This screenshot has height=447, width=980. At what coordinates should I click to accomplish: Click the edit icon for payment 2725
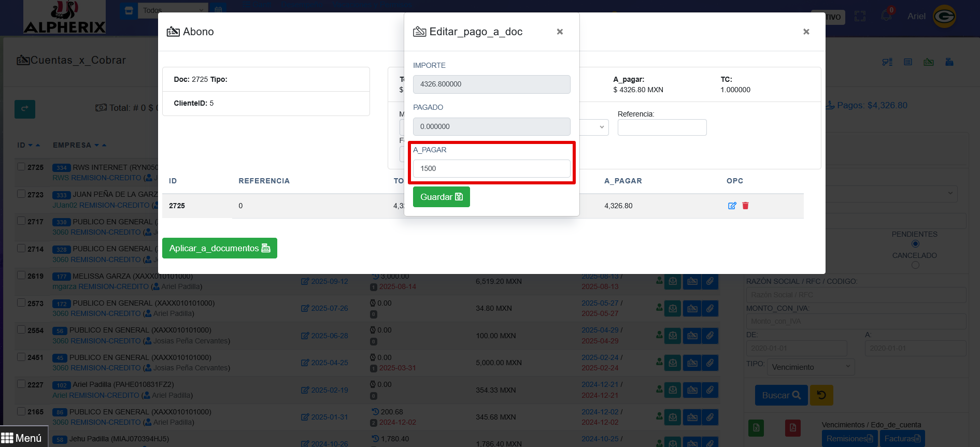732,206
